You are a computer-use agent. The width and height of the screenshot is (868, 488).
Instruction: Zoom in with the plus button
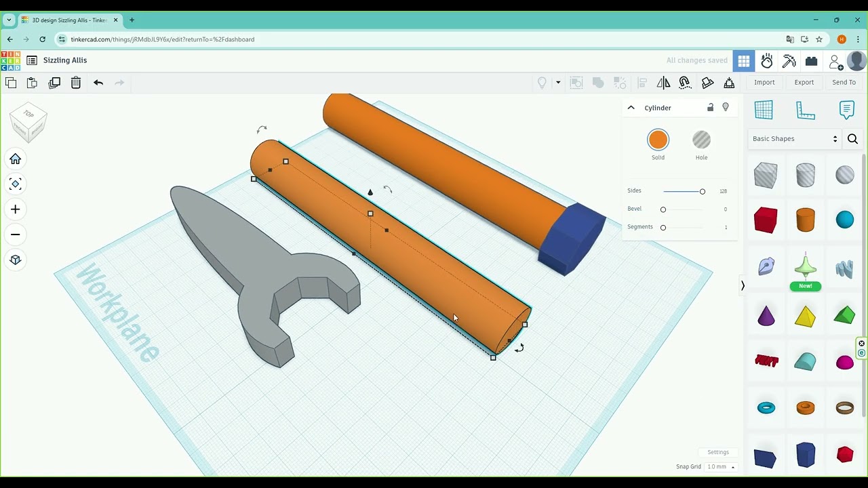(x=16, y=209)
